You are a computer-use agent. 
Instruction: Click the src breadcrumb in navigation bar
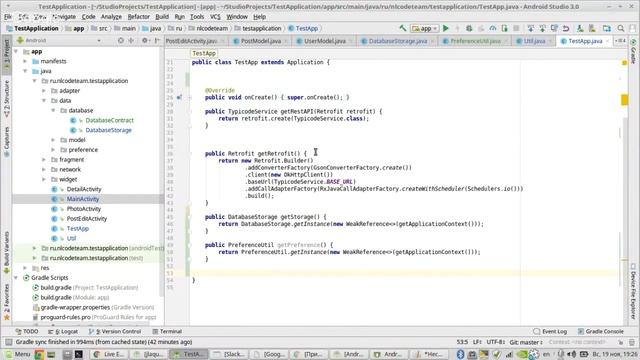[103, 28]
